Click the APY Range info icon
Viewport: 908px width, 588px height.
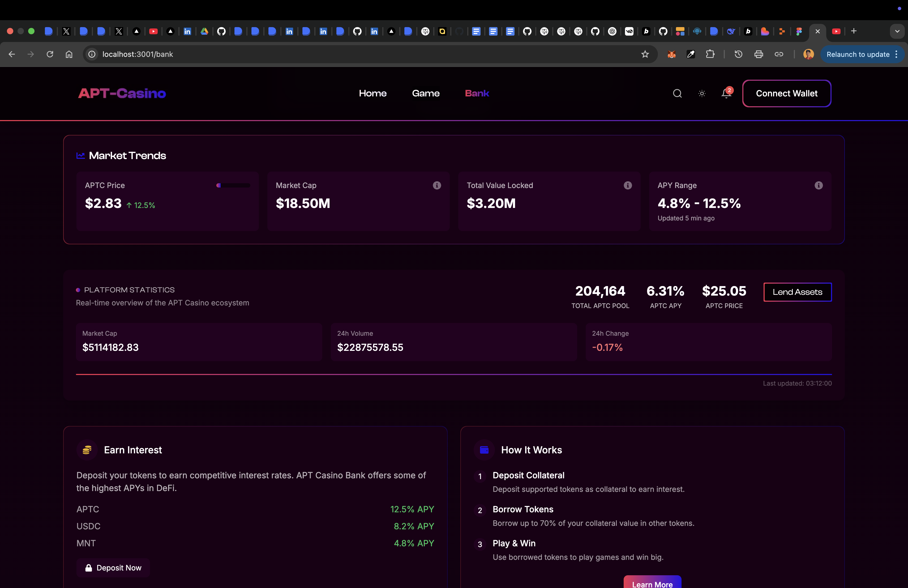[818, 185]
